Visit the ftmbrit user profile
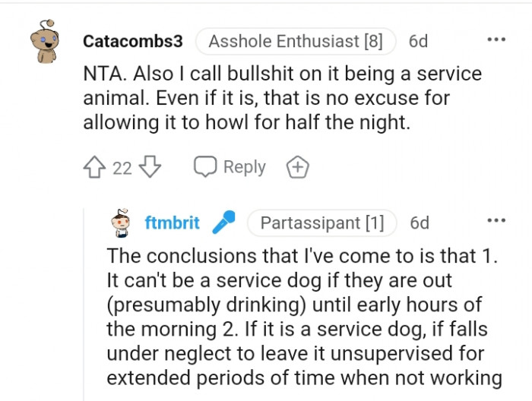 click(173, 223)
